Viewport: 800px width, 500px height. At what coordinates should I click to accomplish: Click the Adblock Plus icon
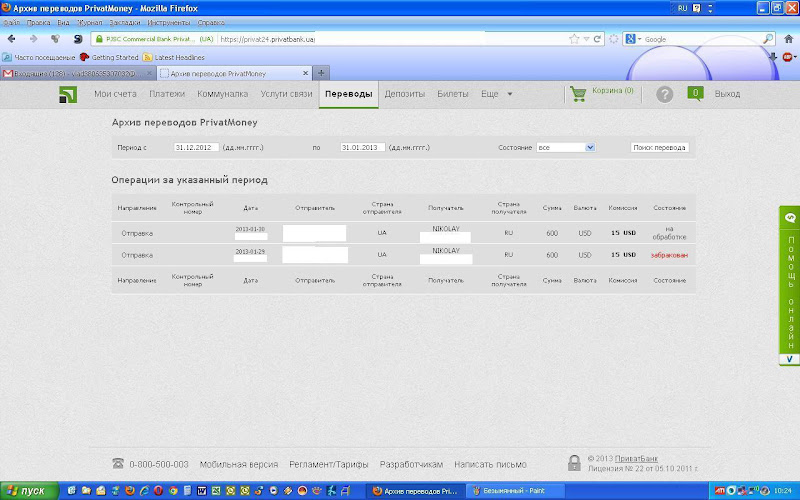pos(787,57)
